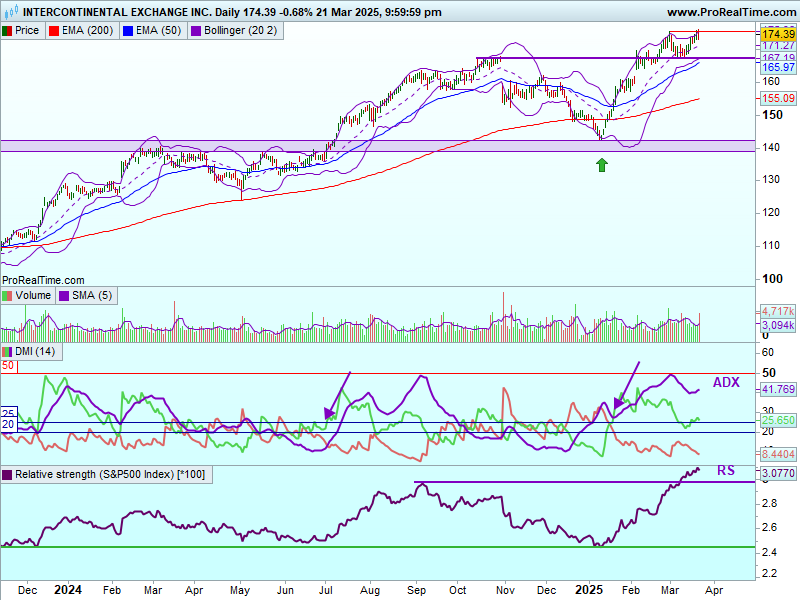Viewport: 800px width, 600px height.
Task: Click the blue EMA (50) color swatch
Action: (x=127, y=30)
